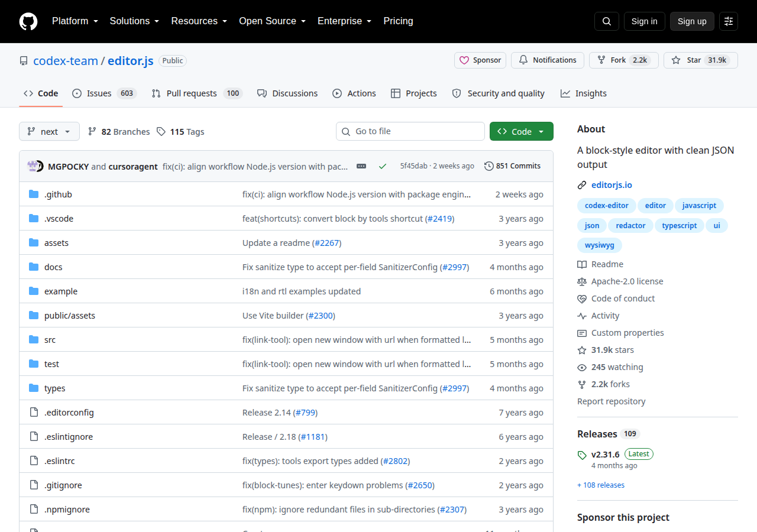The width and height of the screenshot is (757, 532).
Task: Open the Actions tab
Action: [354, 93]
